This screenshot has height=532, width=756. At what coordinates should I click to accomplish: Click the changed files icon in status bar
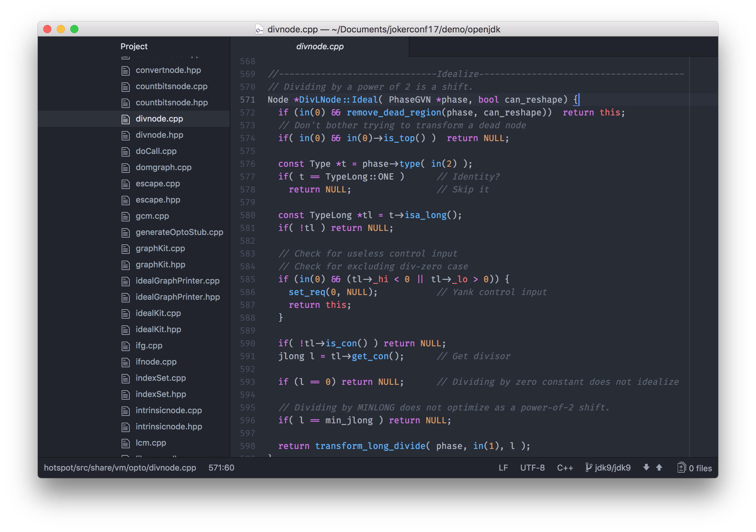tap(681, 468)
